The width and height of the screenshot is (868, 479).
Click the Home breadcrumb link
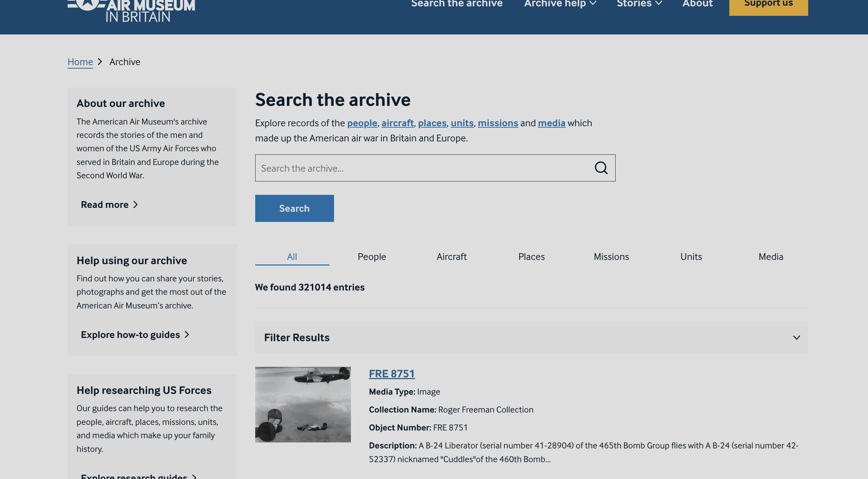coord(80,62)
